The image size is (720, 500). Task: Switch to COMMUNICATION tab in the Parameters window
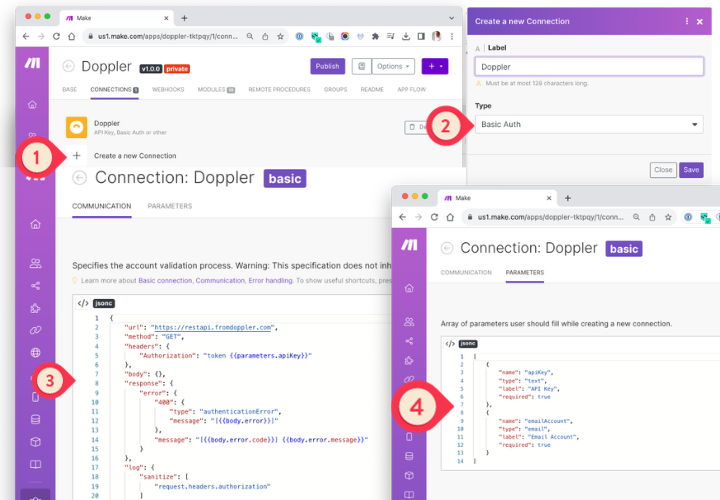coord(466,272)
